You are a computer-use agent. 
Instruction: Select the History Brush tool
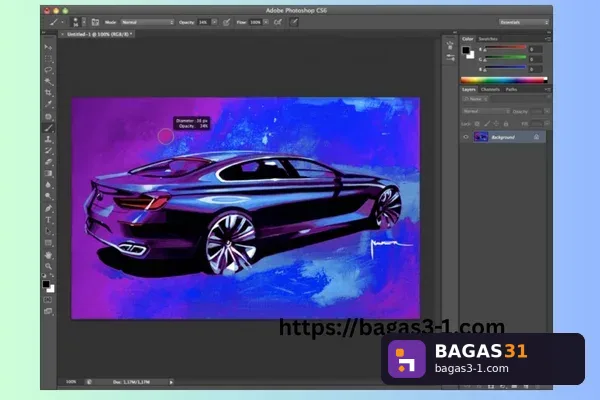pos(48,151)
